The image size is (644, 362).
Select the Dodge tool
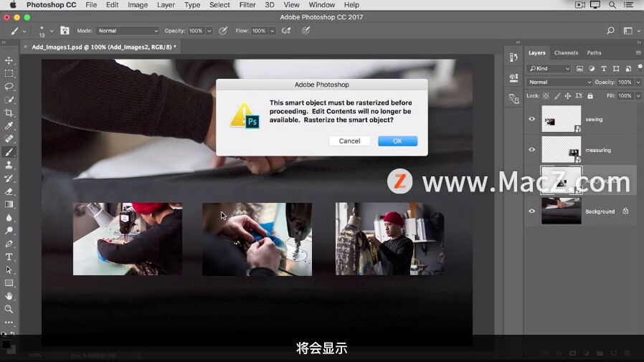tap(9, 231)
